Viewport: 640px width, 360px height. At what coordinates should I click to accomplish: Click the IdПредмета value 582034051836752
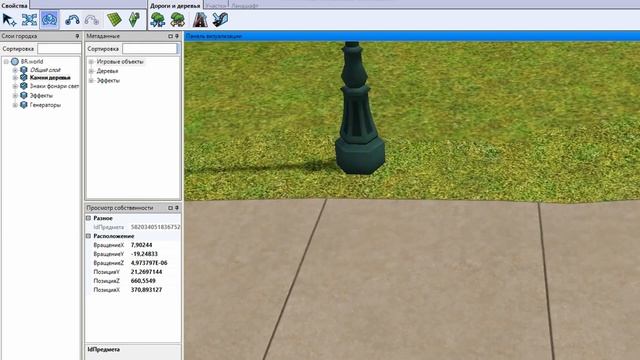tap(155, 227)
